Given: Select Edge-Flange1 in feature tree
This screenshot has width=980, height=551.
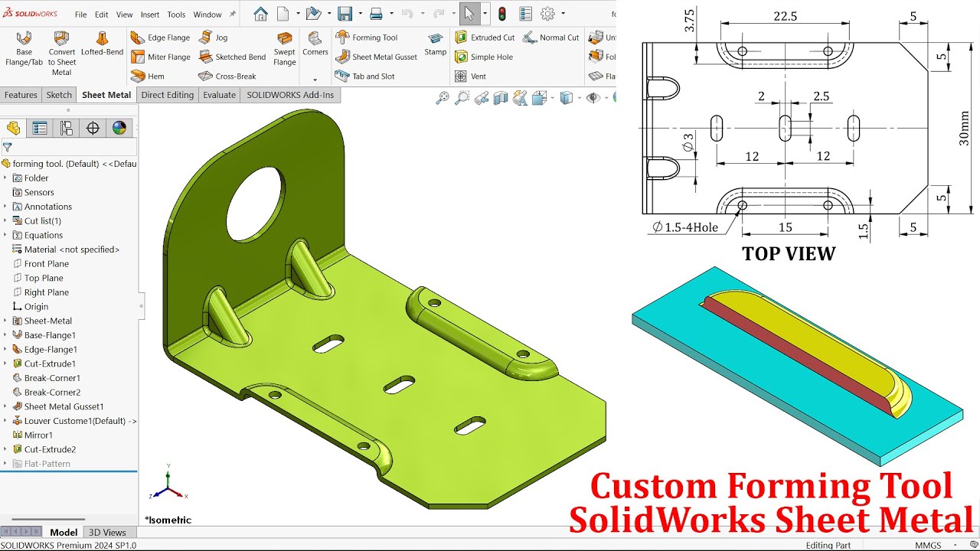Looking at the screenshot, I should tap(44, 350).
